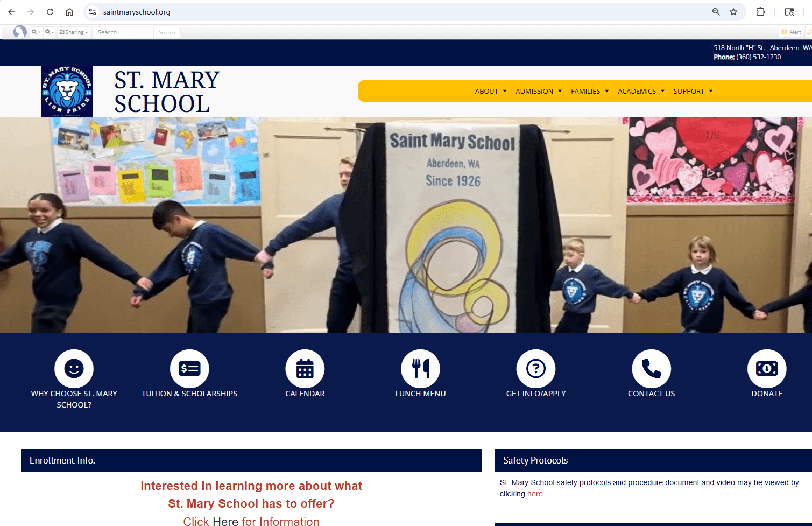This screenshot has height=526, width=812.
Task: Expand the arrow next to FAMILIES
Action: 607,91
